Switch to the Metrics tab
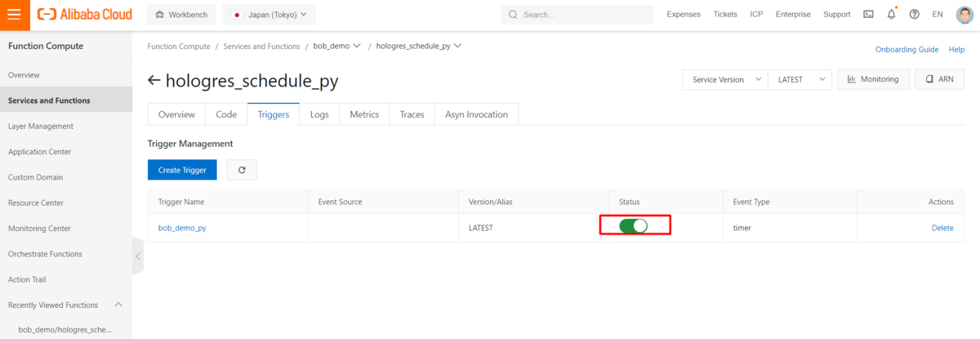The height and width of the screenshot is (339, 980). pyautogui.click(x=364, y=114)
